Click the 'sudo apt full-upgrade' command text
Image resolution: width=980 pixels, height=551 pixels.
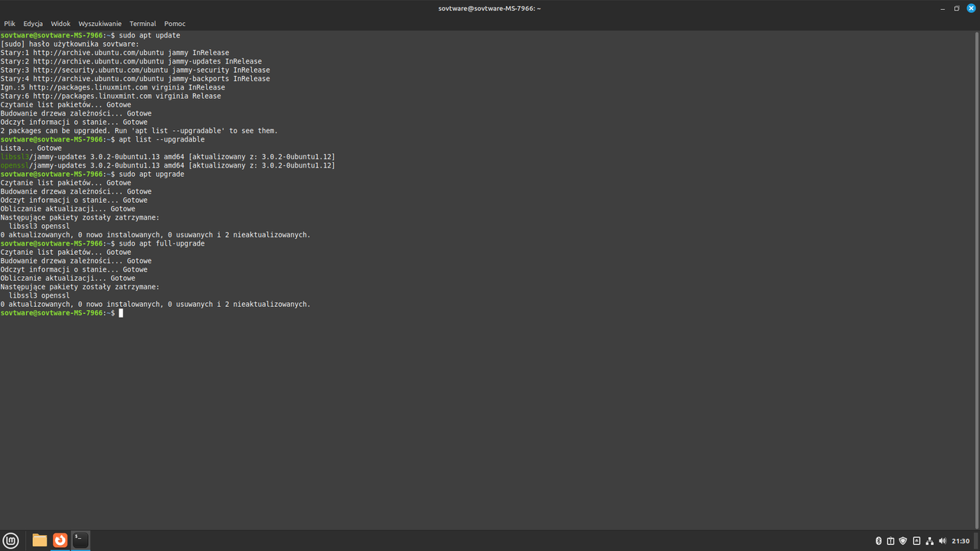(162, 243)
